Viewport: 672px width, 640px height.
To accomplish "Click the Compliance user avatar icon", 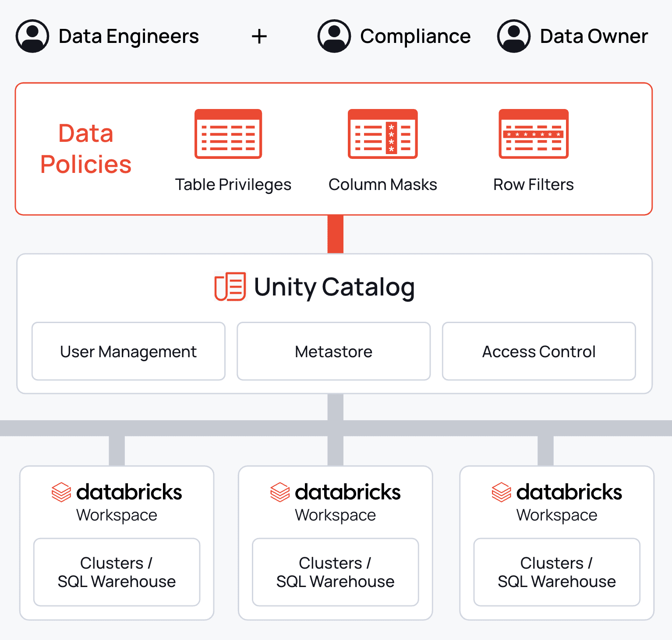I will pyautogui.click(x=334, y=36).
